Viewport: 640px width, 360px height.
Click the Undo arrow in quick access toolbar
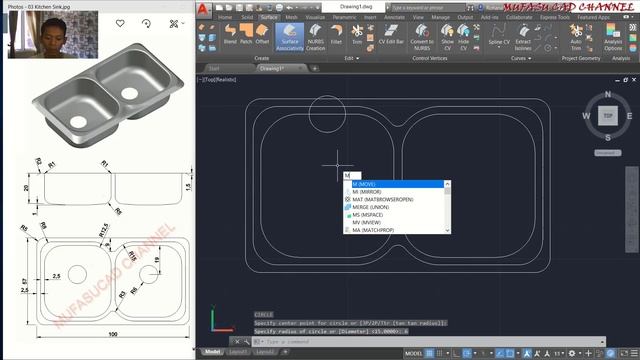click(289, 8)
